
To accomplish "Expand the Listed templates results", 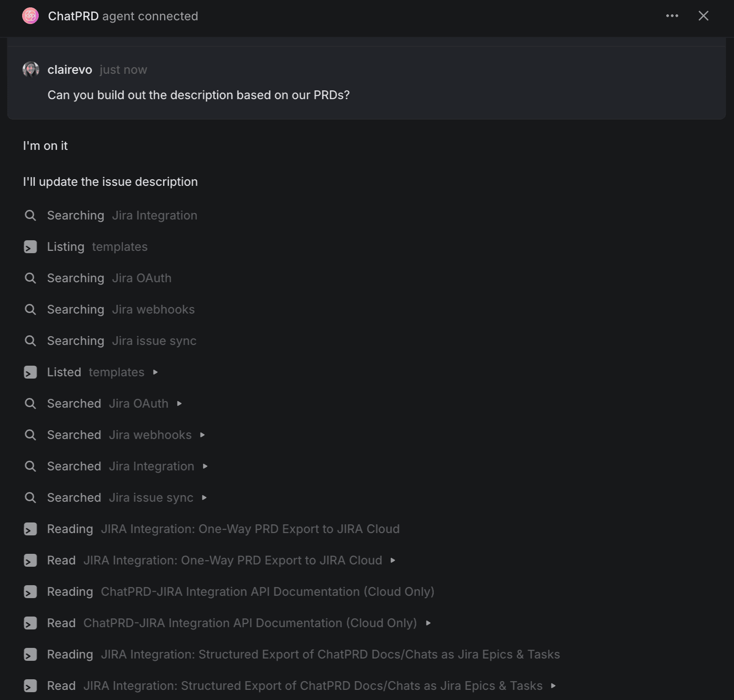I will (x=155, y=372).
